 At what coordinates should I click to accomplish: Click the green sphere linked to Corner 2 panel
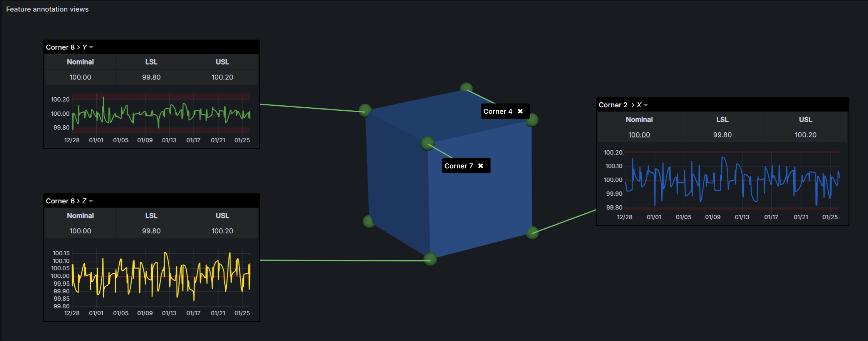pyautogui.click(x=532, y=233)
